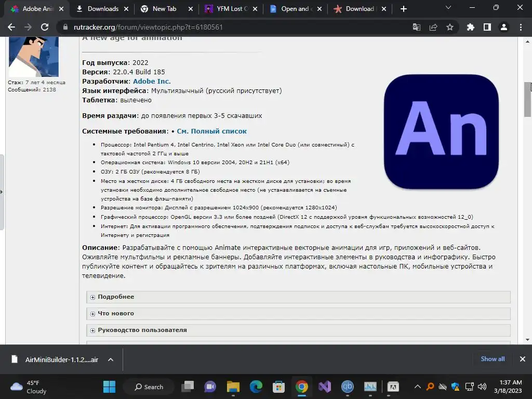View site info lock icon

[x=65, y=27]
